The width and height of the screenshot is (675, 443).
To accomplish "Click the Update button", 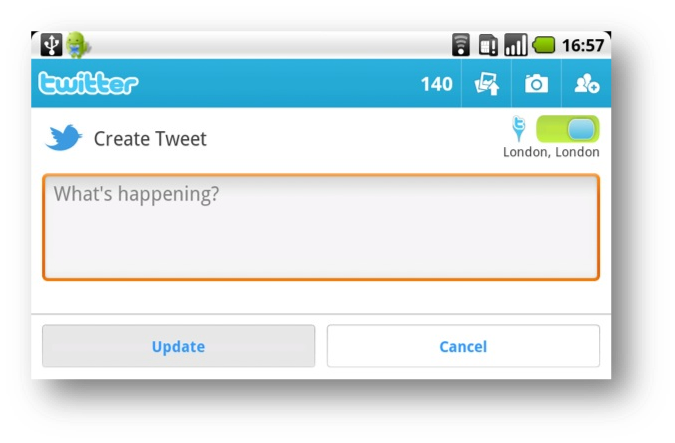I will 179,346.
